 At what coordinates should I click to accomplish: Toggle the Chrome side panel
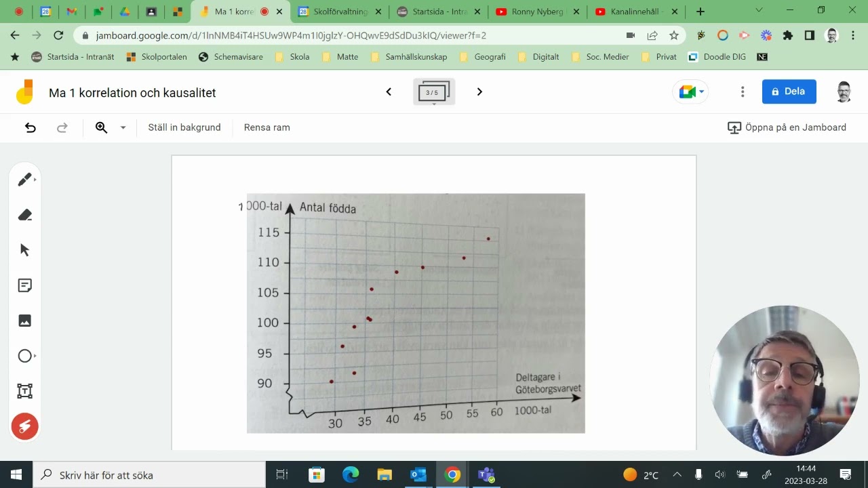coord(810,35)
